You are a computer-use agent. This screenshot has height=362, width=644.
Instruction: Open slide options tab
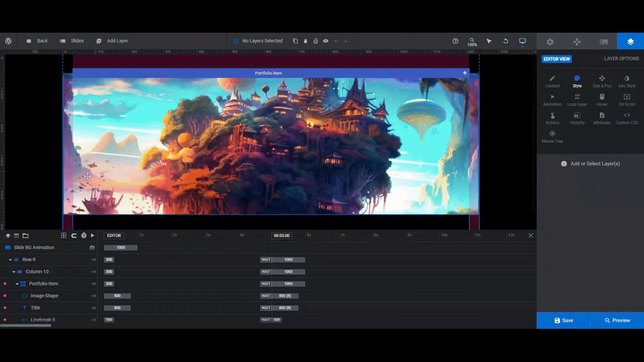click(x=604, y=42)
